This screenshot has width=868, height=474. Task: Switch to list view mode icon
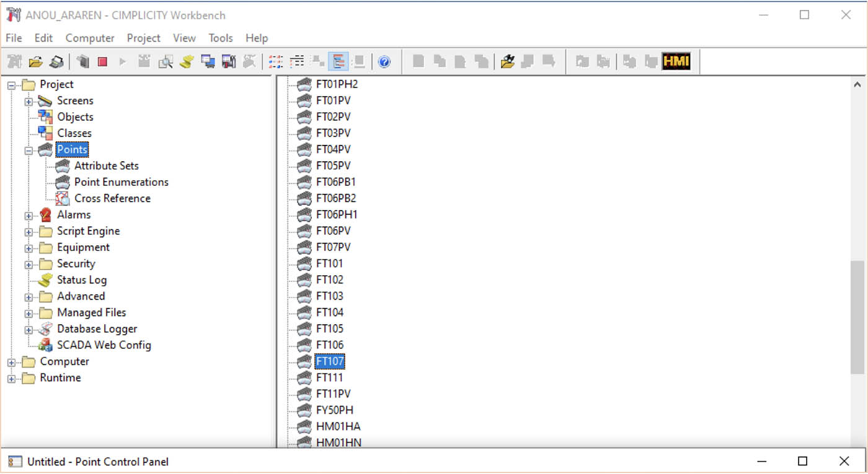pyautogui.click(x=297, y=61)
